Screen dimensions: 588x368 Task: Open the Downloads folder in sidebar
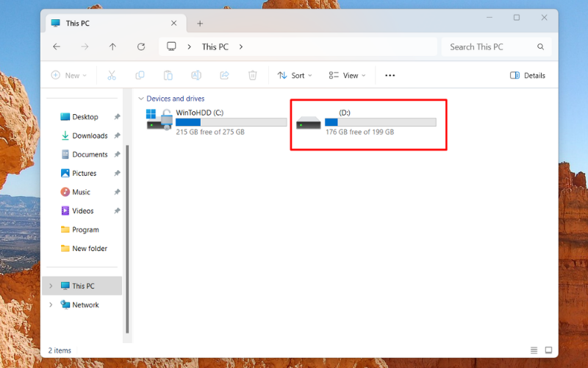coord(90,135)
